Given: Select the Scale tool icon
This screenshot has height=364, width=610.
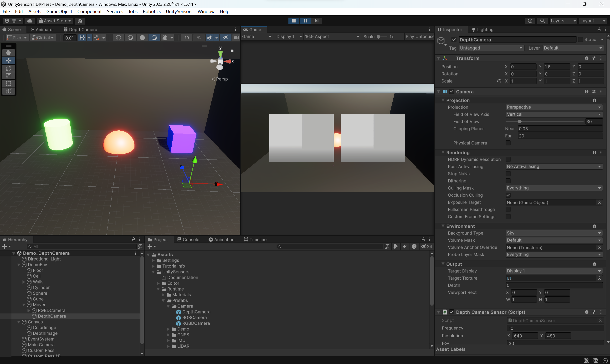Looking at the screenshot, I should click(x=9, y=76).
